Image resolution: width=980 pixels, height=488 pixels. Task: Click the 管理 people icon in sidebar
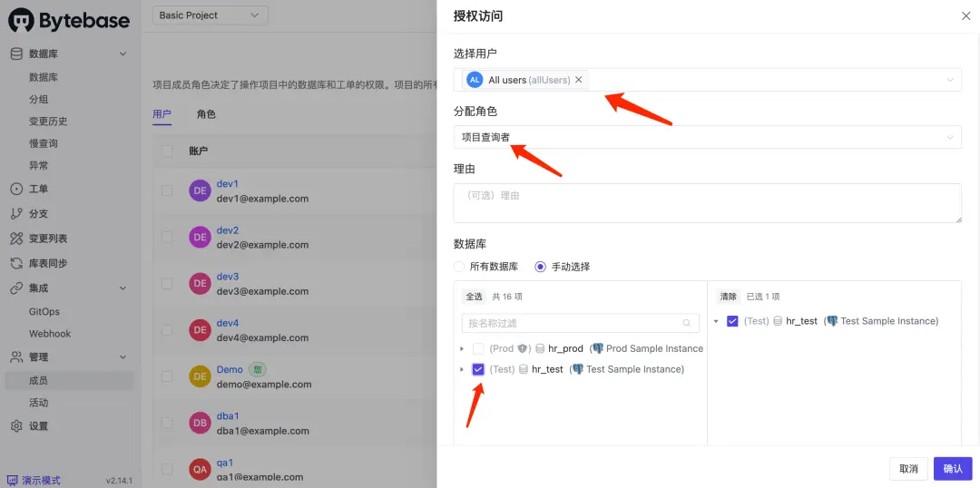click(17, 356)
